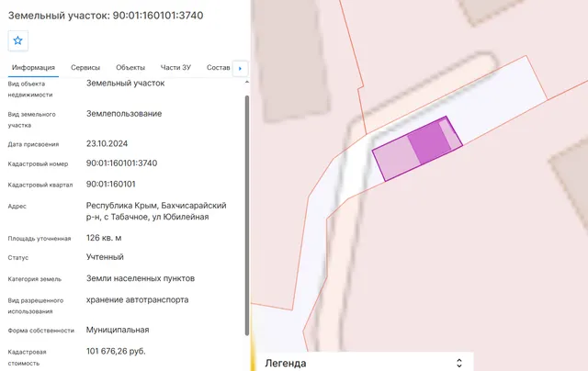Click the address Республика Крым, Бахчисарайский р-н

[156, 211]
